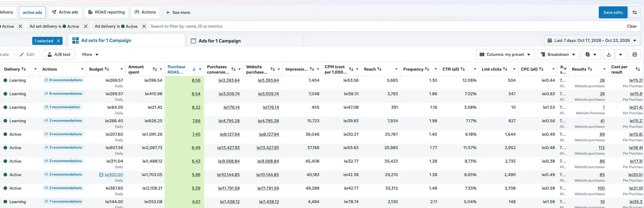Image resolution: width=644 pixels, height=208 pixels.
Task: Sort by Cost per result arrows
Action: click(638, 69)
